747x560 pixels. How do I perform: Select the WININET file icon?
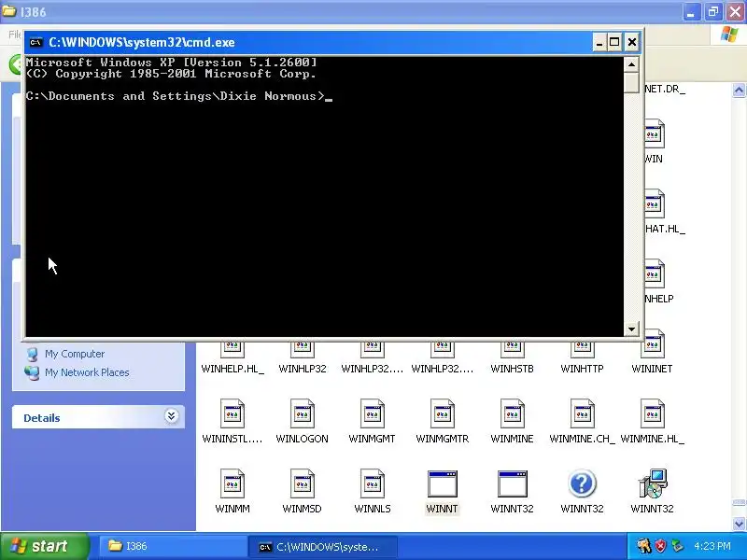(x=652, y=344)
